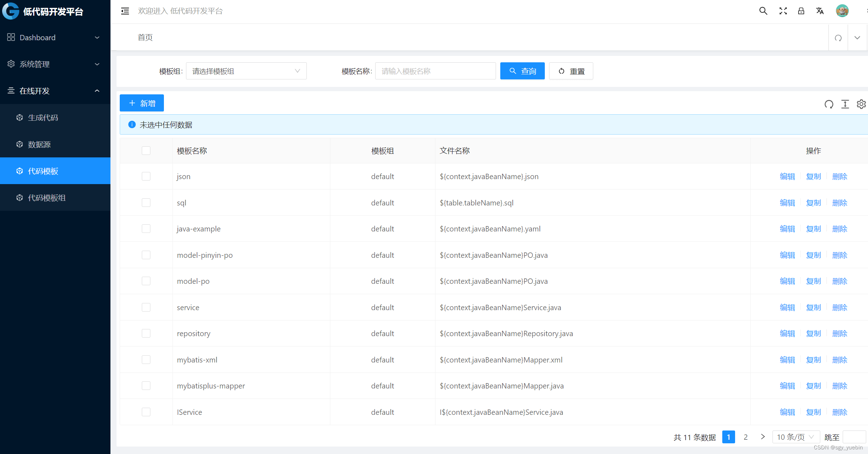Click the info icon beside 未选中任何数据
The height and width of the screenshot is (454, 868).
tap(132, 124)
